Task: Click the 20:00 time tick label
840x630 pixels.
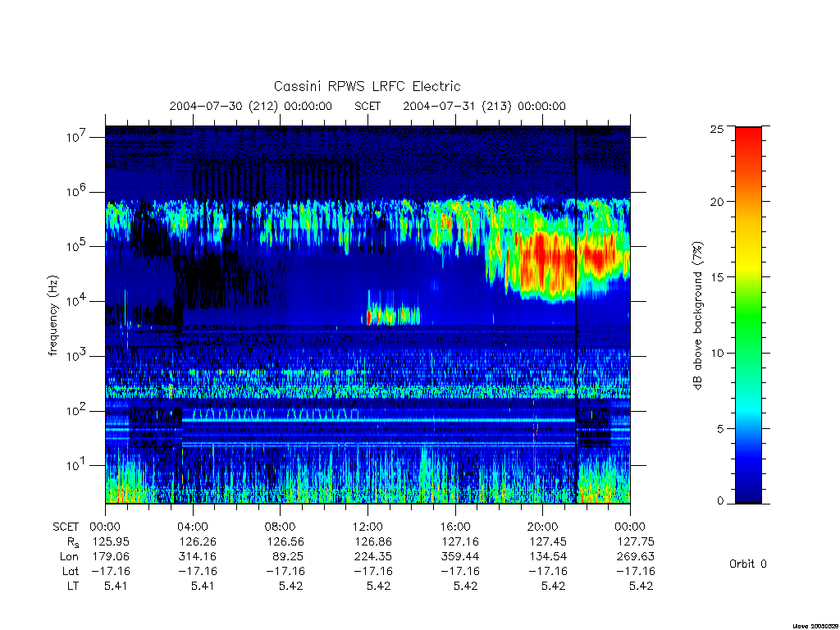Action: pyautogui.click(x=543, y=527)
